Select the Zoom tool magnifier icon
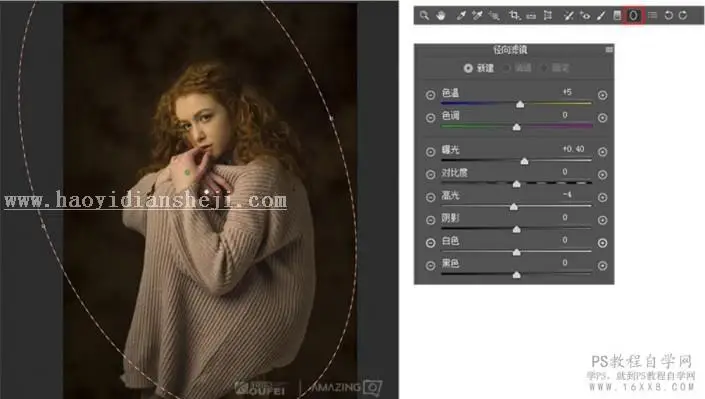Viewport: 705px width, 399px height. click(424, 16)
